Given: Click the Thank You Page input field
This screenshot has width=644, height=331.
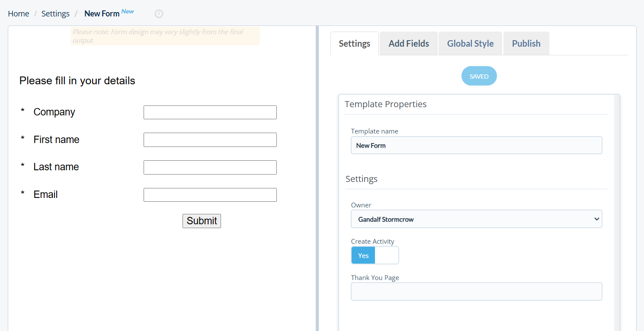Looking at the screenshot, I should 477,291.
